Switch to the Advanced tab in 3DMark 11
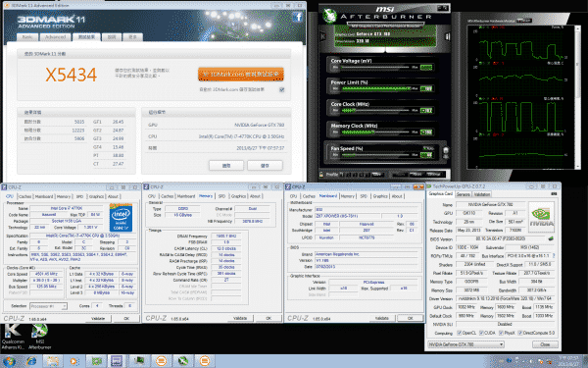This screenshot has height=368, width=588. (x=55, y=37)
